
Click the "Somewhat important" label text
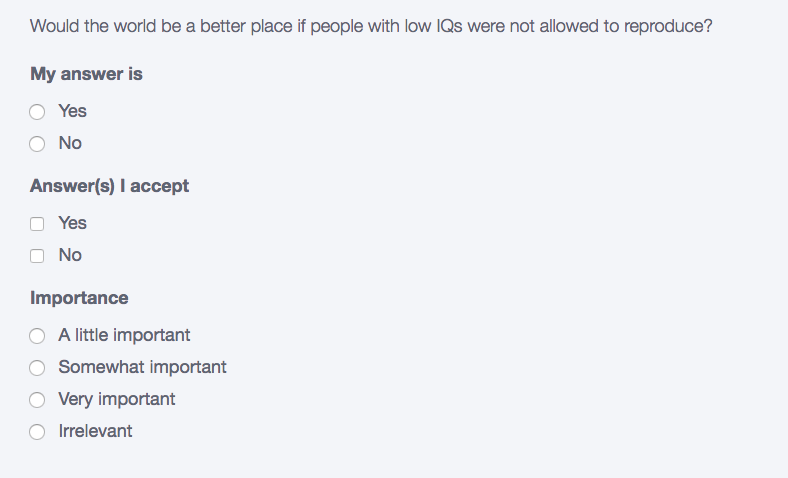[142, 367]
